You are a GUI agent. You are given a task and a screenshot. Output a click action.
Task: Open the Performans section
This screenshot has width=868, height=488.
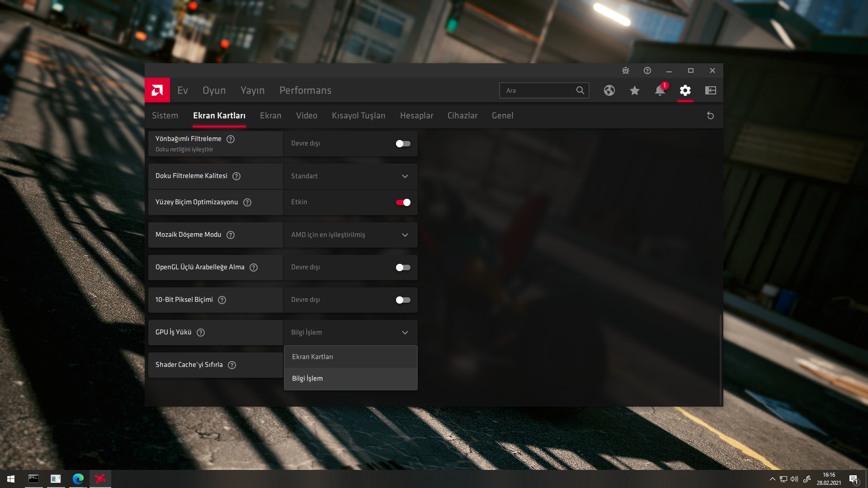[x=305, y=90]
